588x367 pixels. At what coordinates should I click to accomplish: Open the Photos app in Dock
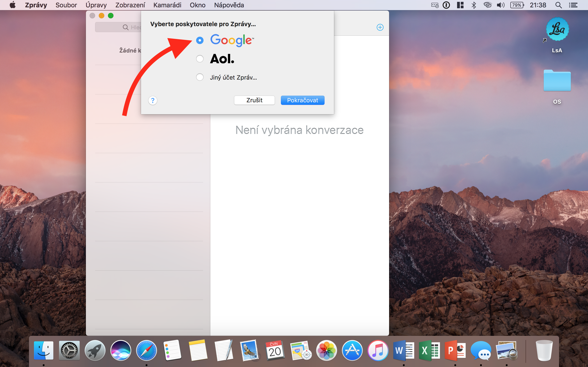click(327, 351)
